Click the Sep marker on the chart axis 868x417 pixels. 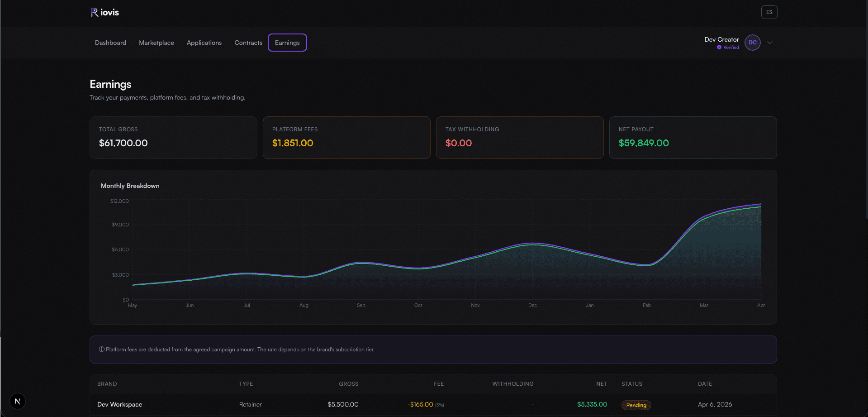(x=361, y=305)
